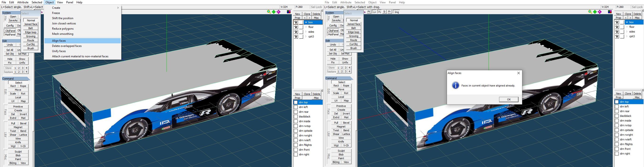The width and height of the screenshot is (644, 167).
Task: Click the green pan icon in left viewport
Action: click(274, 12)
